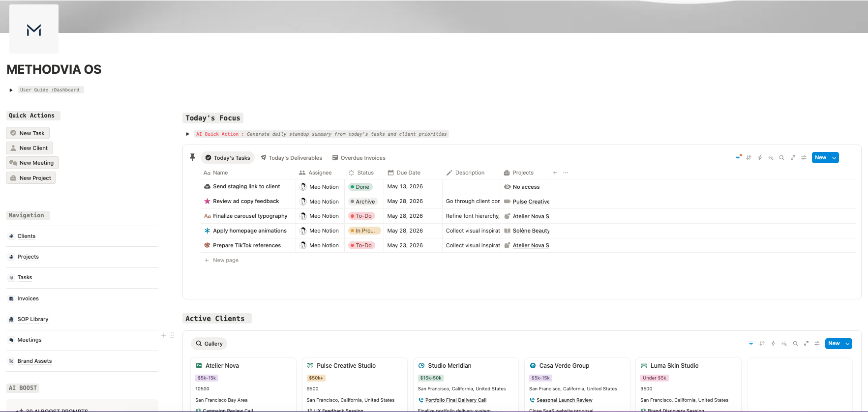Screen dimensions: 868x412
Task: Open the Name column header menu
Action: pyautogui.click(x=215, y=173)
